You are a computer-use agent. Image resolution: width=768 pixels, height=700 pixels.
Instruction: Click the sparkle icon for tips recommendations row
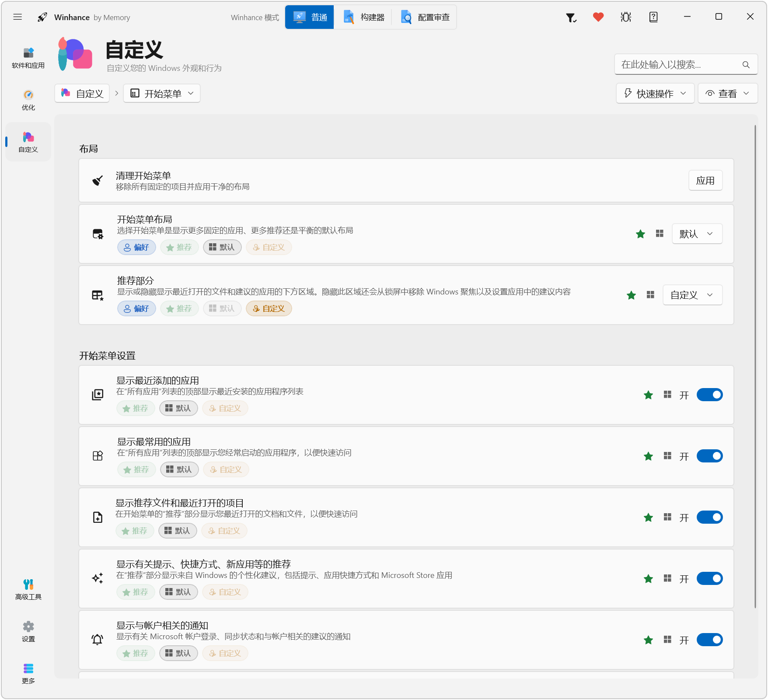(x=98, y=578)
